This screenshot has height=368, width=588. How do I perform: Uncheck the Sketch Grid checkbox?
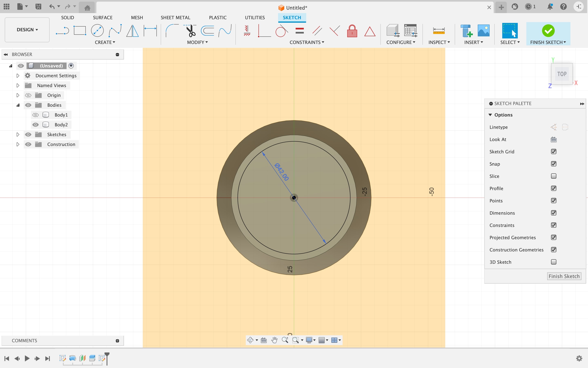click(x=553, y=152)
